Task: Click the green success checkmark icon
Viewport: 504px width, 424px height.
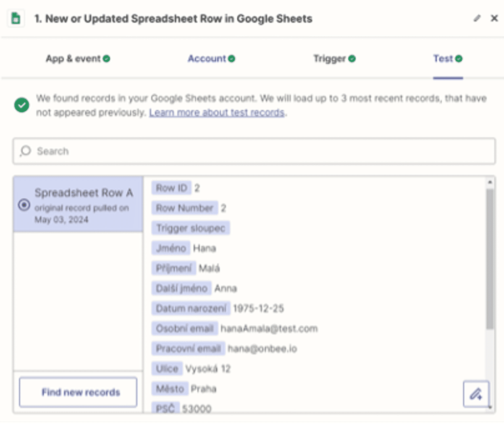Action: point(22,105)
